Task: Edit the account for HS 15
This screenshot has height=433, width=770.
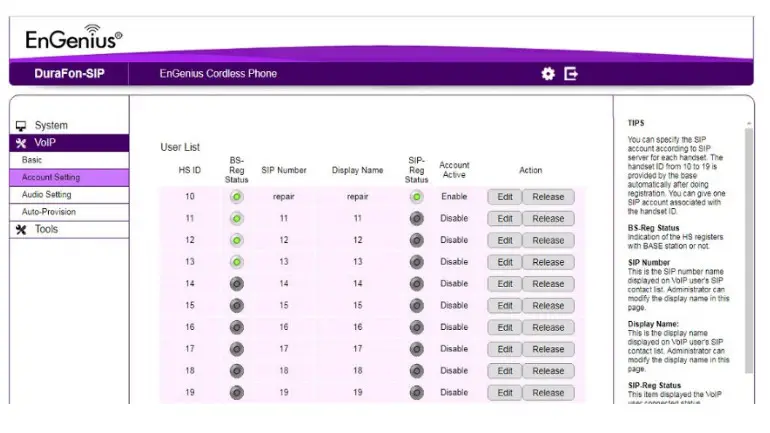Action: [x=504, y=305]
